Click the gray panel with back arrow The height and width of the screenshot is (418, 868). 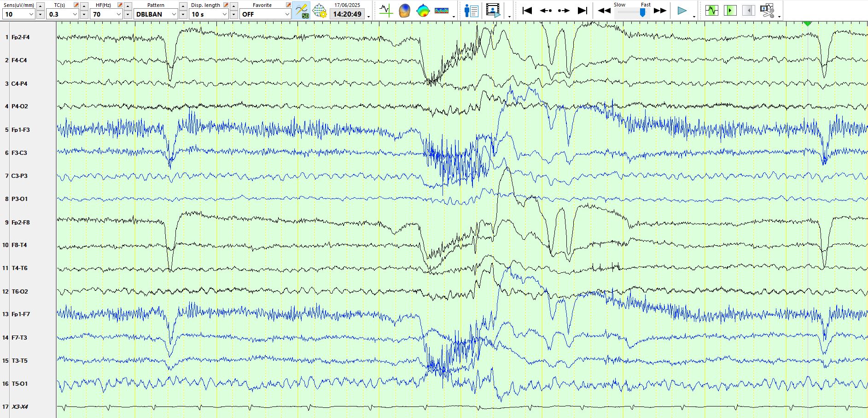click(x=748, y=10)
